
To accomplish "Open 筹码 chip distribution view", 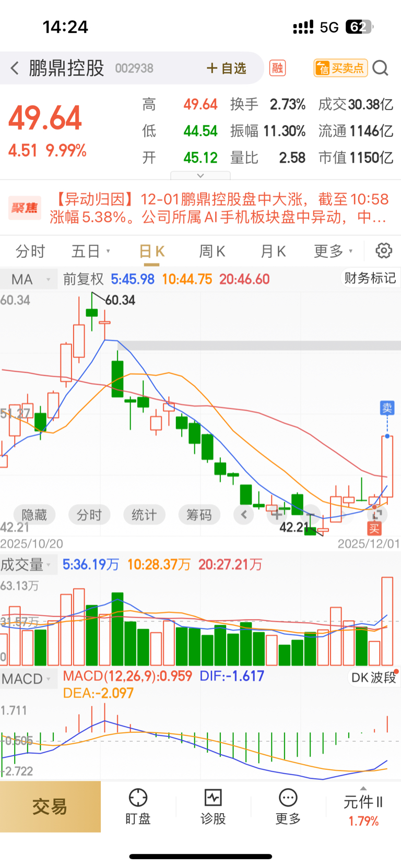I will point(199,515).
